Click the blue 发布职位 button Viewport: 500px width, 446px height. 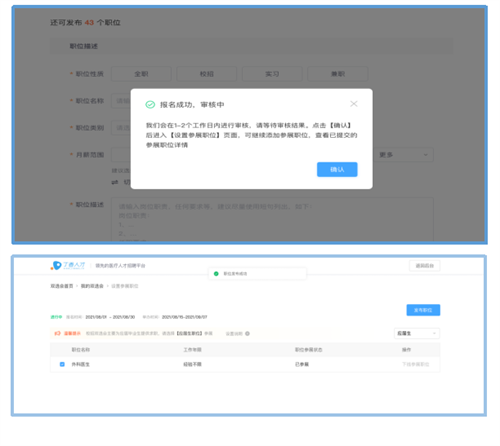pos(423,310)
